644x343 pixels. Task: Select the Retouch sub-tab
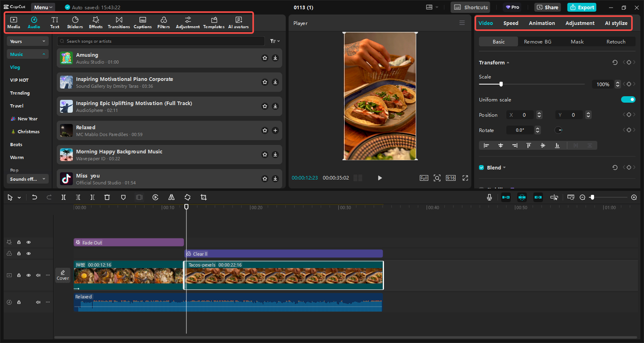point(616,42)
